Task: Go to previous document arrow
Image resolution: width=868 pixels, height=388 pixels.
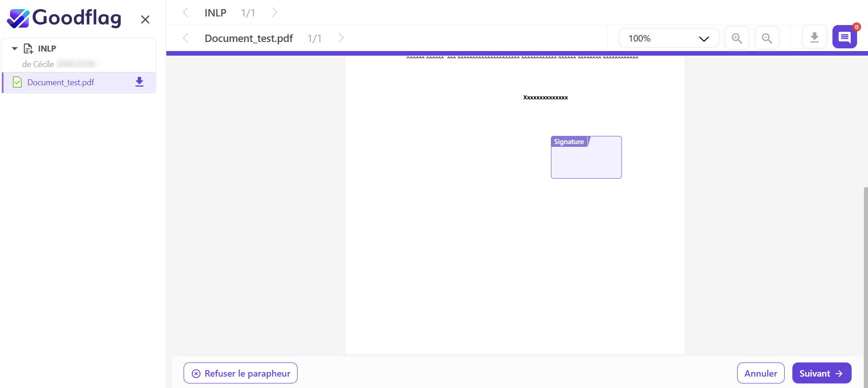Action: (185, 38)
